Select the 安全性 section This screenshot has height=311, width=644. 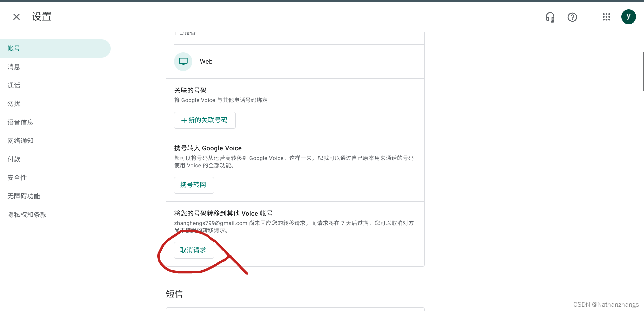55,178
